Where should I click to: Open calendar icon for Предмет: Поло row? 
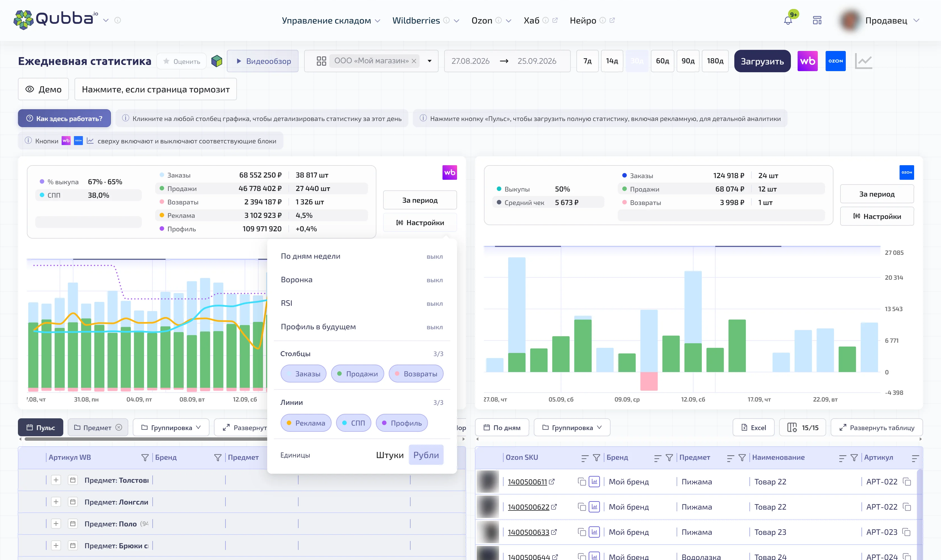tap(73, 524)
